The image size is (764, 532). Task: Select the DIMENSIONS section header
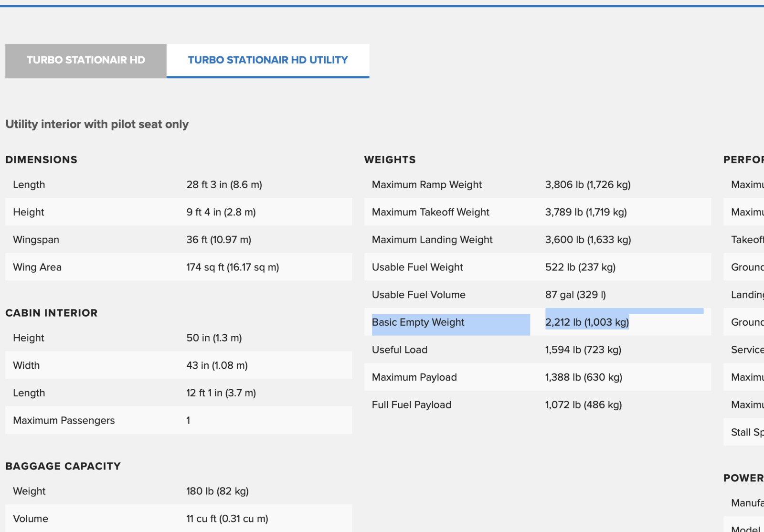click(x=41, y=160)
